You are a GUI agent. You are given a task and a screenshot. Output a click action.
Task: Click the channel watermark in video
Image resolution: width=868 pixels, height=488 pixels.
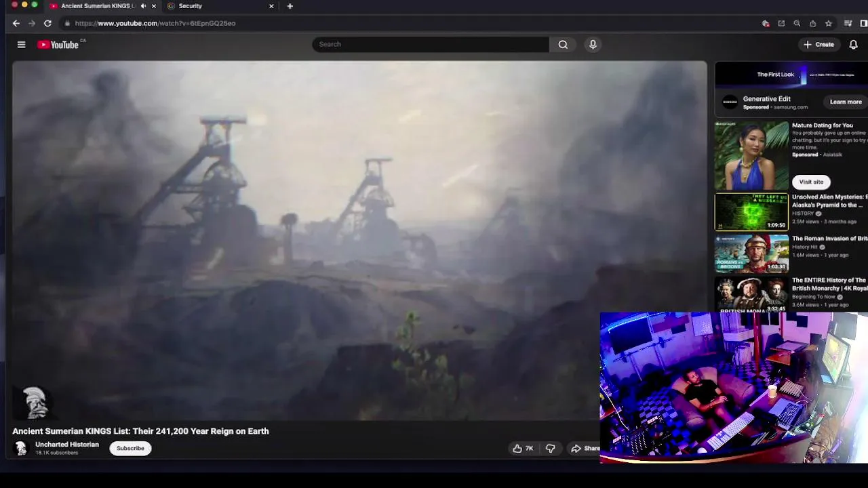[x=34, y=403]
